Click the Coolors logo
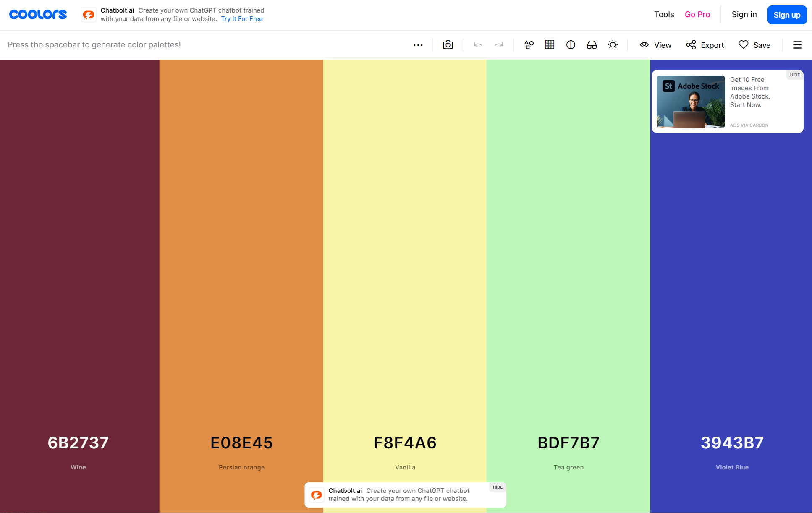 coord(38,15)
